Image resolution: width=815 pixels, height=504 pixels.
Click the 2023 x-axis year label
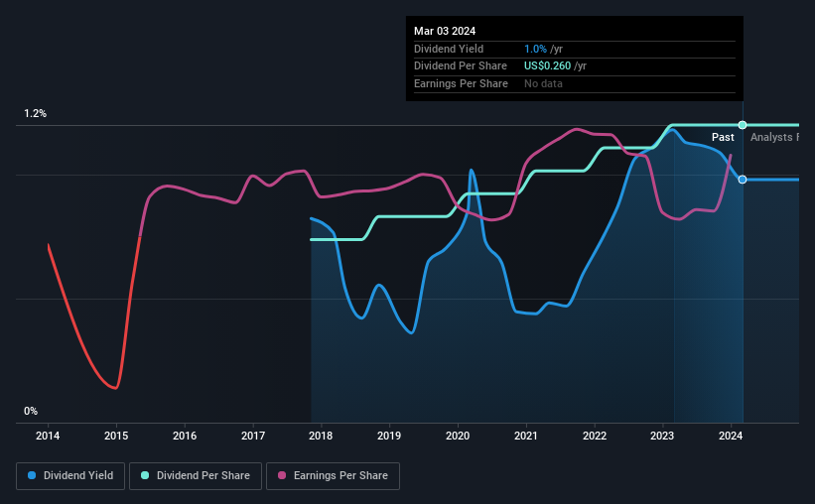coord(662,436)
